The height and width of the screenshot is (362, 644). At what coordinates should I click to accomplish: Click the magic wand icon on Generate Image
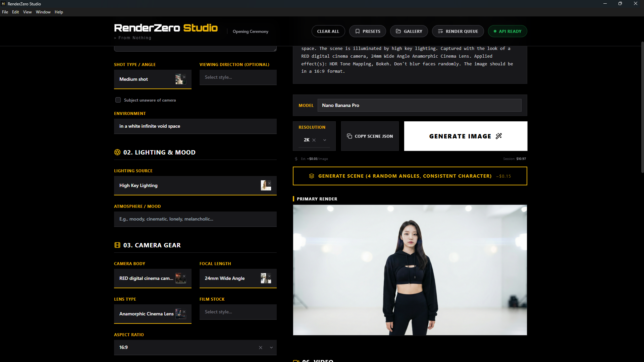coord(498,136)
